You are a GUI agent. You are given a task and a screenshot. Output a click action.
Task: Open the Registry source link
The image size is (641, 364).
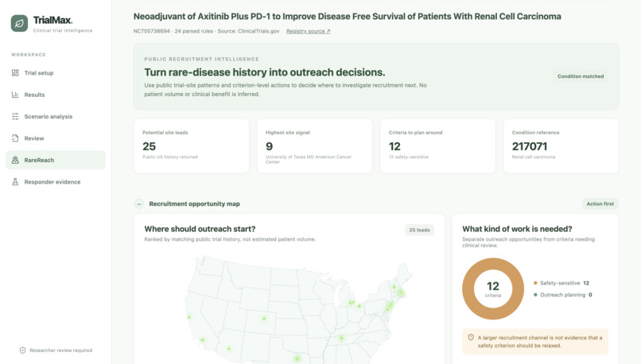pyautogui.click(x=309, y=31)
